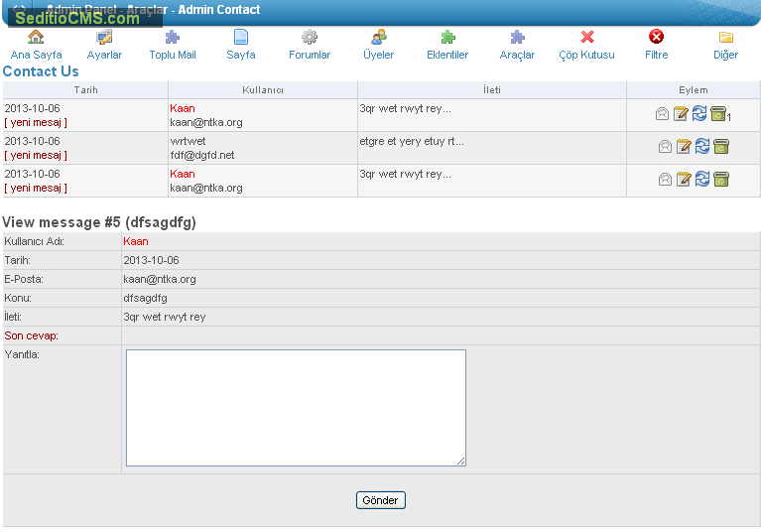Click the open envelope icon in first message row
Screen dimensions: 761x532
pos(663,114)
